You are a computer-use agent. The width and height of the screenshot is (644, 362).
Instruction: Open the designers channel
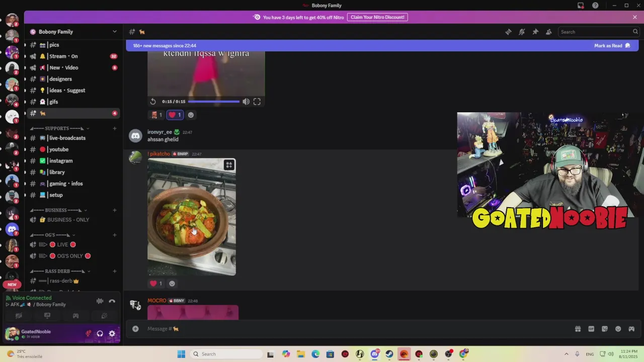point(73,79)
